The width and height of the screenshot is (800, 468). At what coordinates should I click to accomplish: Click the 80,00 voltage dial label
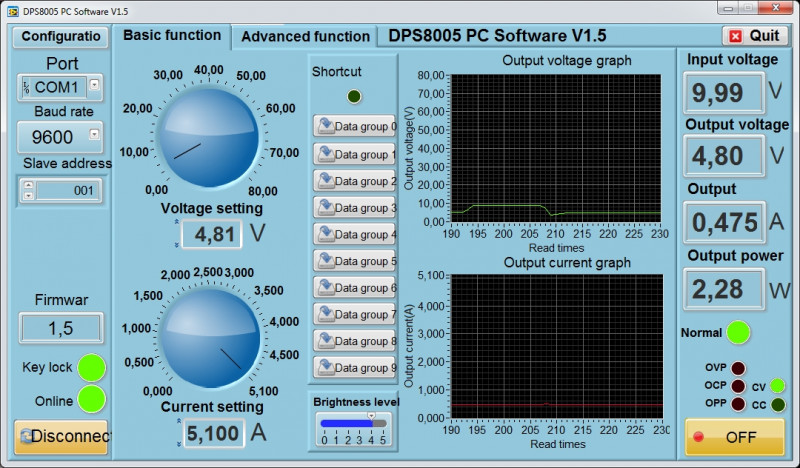point(263,191)
